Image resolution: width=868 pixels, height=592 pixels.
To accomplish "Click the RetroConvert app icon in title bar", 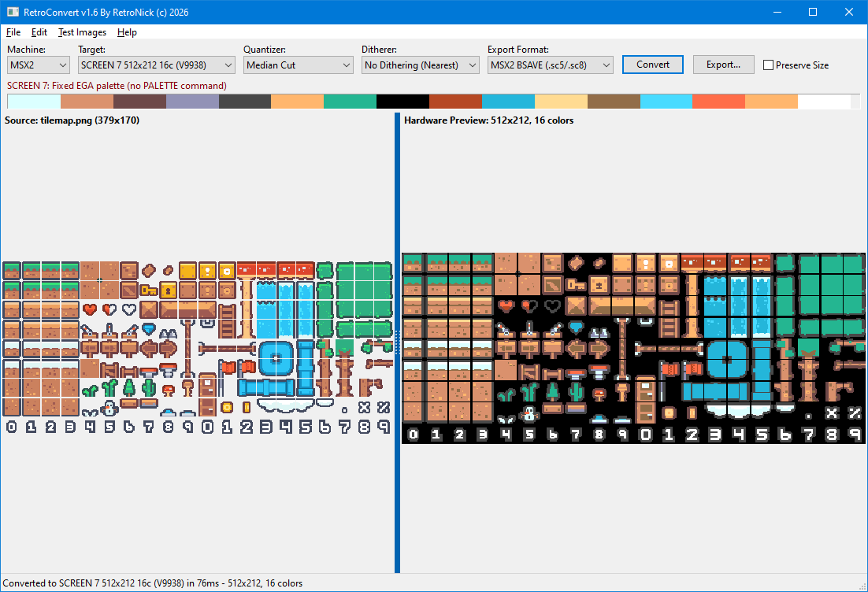I will tap(12, 12).
